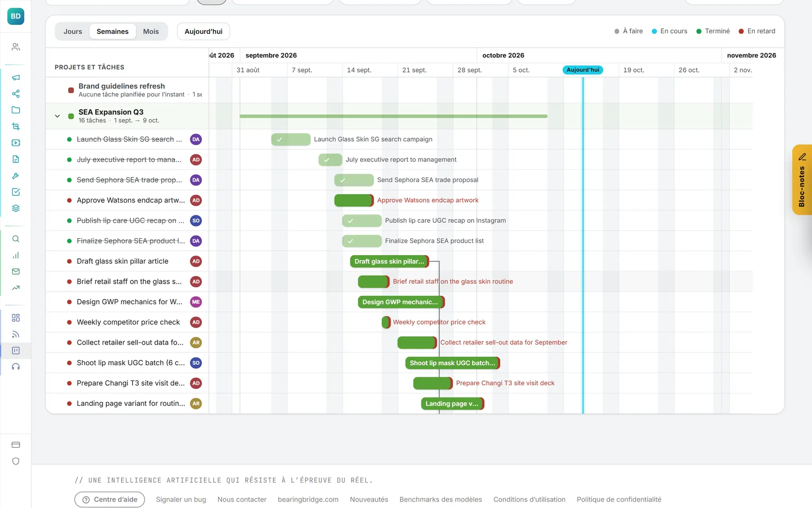Select the crop tool sidebar icon

(x=16, y=126)
